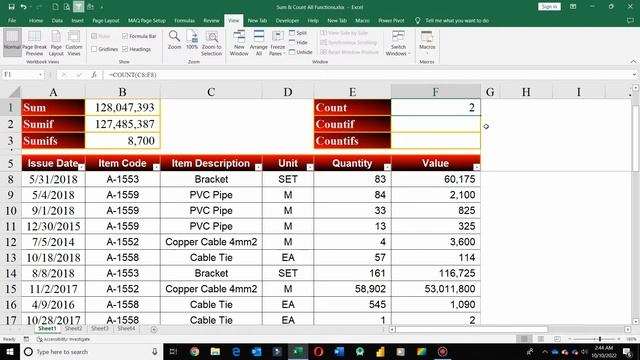Viewport: 640px width, 360px height.
Task: Select the Sumif cell showing 127,485,387
Action: tap(122, 124)
